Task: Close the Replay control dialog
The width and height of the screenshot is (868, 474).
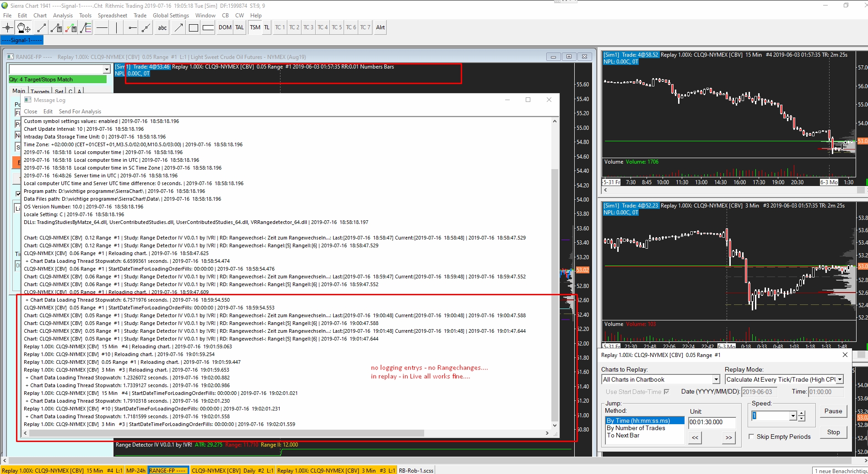Action: [x=845, y=355]
